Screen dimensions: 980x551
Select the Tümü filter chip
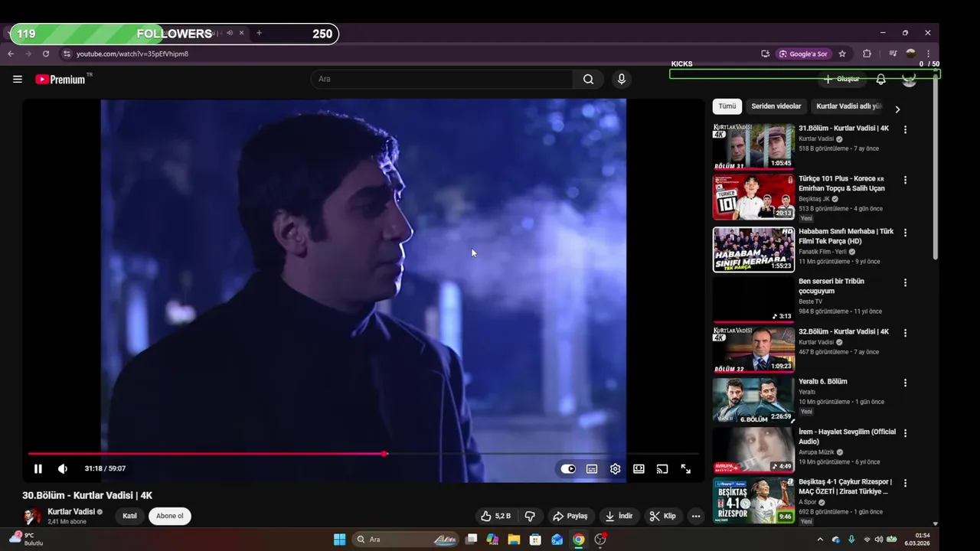(x=727, y=106)
